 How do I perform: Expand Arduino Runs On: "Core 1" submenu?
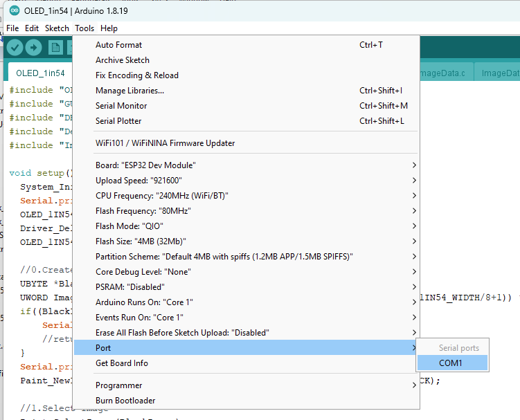coord(246,302)
